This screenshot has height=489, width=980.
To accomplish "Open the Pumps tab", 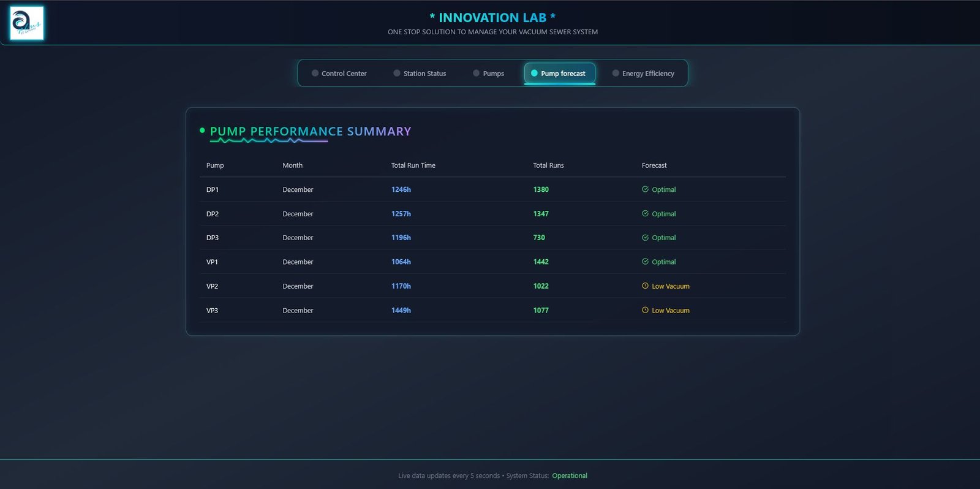I will (x=488, y=74).
